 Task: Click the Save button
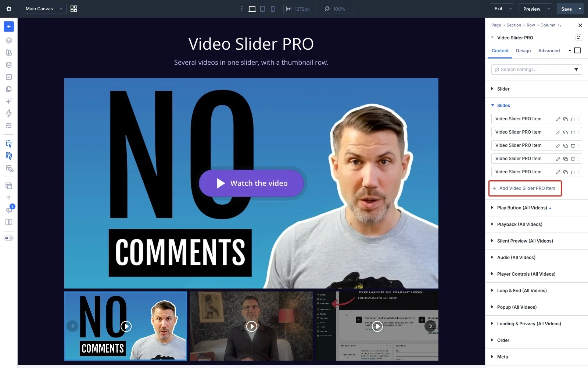[566, 9]
